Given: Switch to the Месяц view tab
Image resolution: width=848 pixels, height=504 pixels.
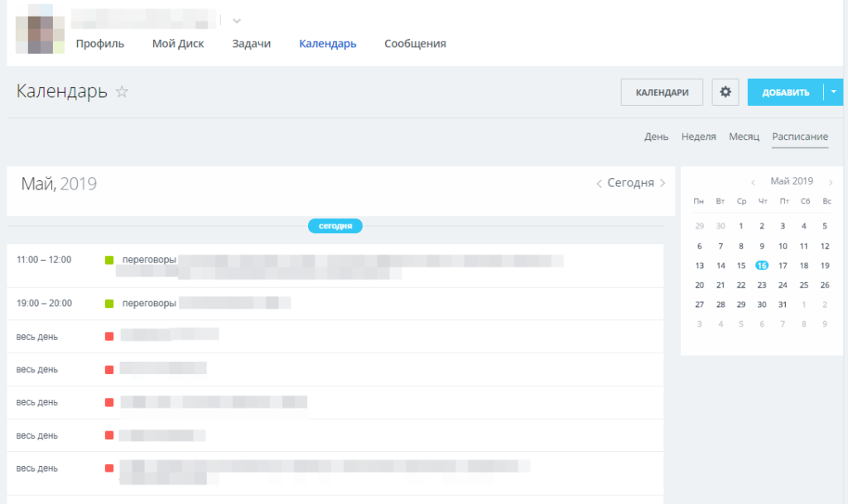Looking at the screenshot, I should pos(744,137).
